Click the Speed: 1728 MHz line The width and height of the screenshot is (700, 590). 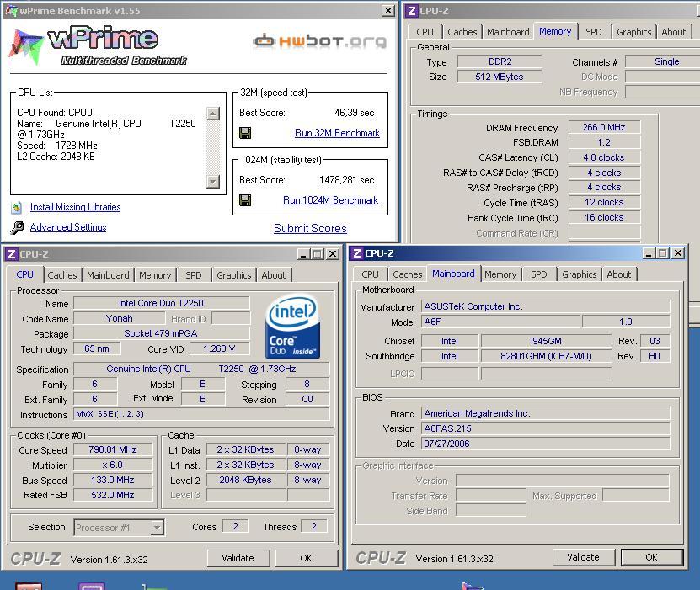57,146
